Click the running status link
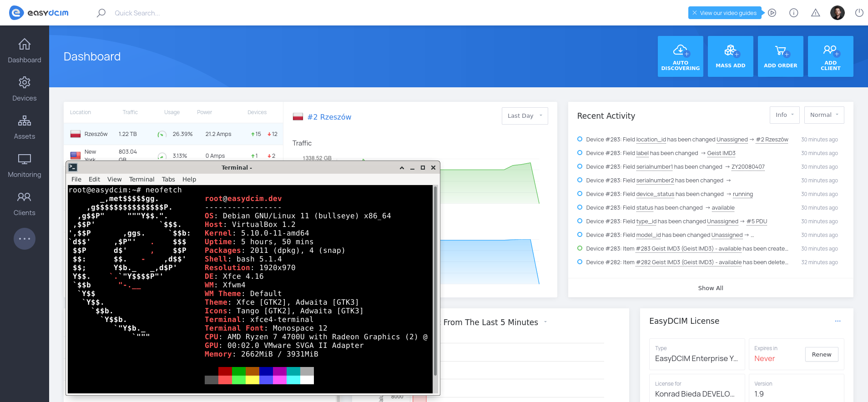 tap(742, 194)
